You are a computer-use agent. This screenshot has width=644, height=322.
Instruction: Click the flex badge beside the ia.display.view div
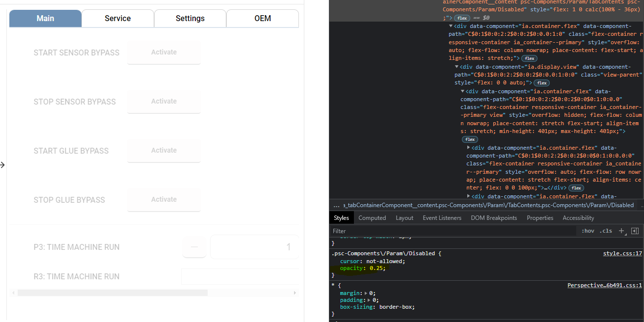tap(542, 83)
